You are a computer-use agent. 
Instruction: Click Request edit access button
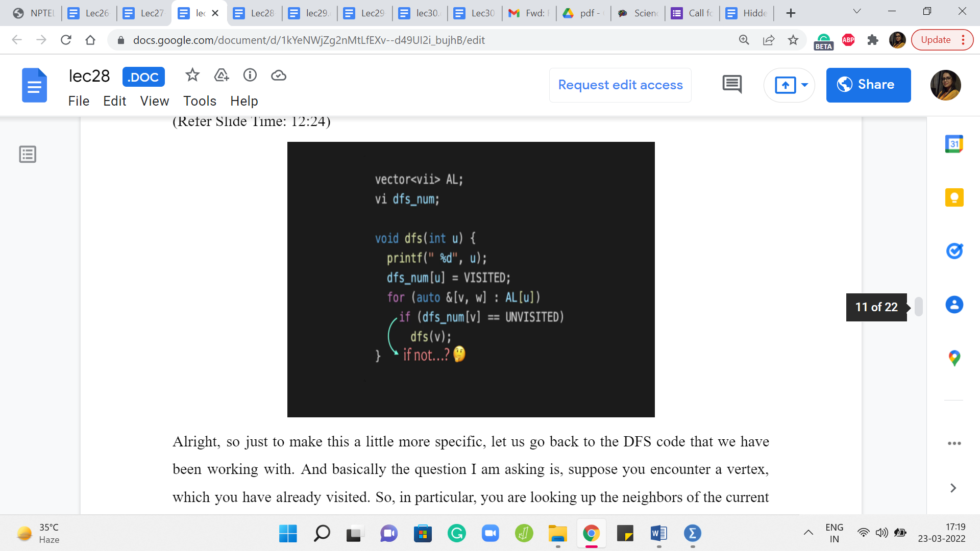pyautogui.click(x=620, y=85)
